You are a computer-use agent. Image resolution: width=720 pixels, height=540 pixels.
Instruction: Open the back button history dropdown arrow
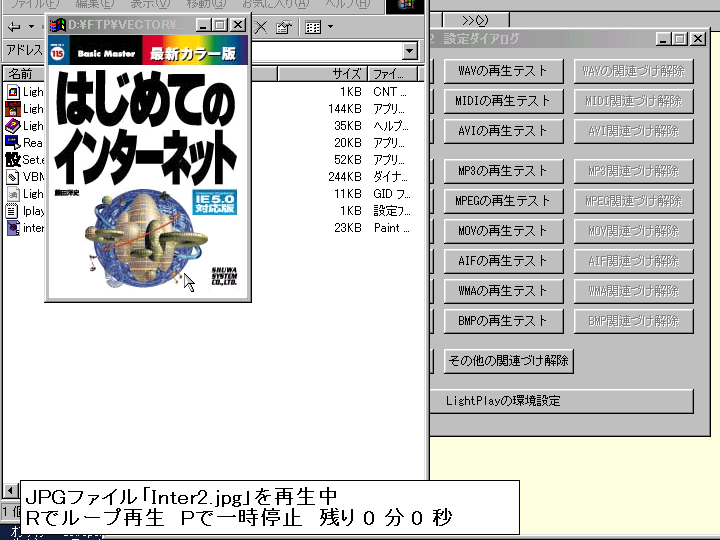click(31, 27)
